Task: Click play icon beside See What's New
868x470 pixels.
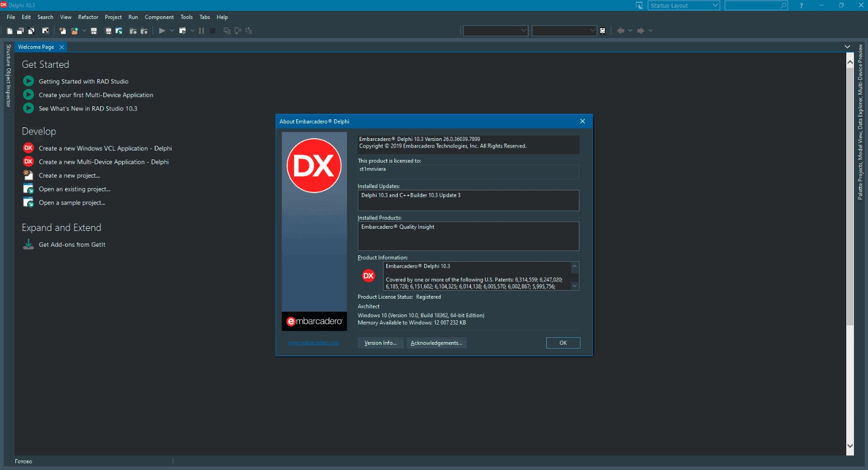Action: 28,108
